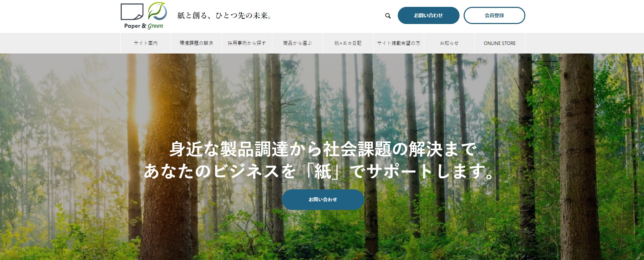Click the hero お問い合わせ button over forest
This screenshot has width=644, height=260.
(323, 199)
